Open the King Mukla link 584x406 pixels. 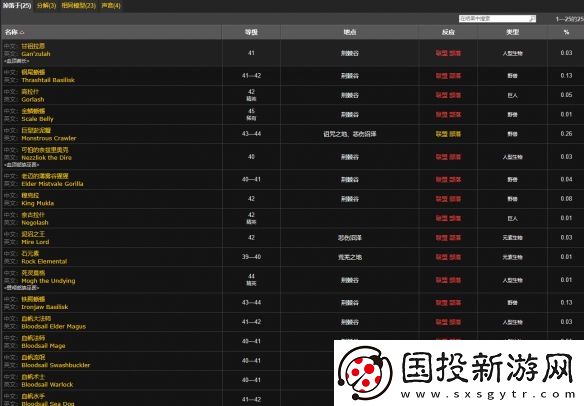pyautogui.click(x=38, y=203)
